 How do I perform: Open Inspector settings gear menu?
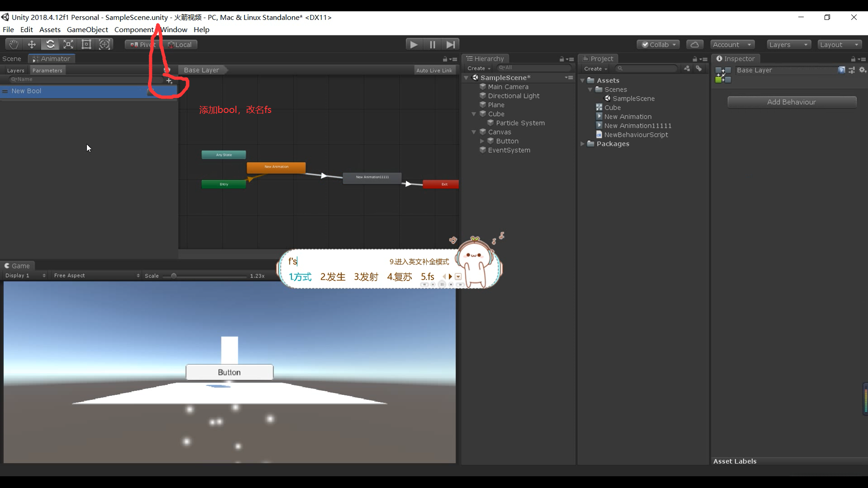point(863,70)
